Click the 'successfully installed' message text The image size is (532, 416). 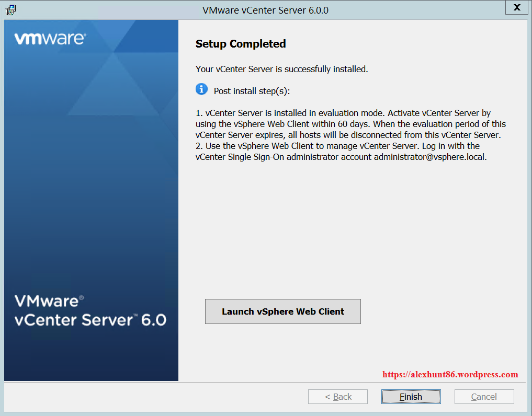click(x=281, y=69)
